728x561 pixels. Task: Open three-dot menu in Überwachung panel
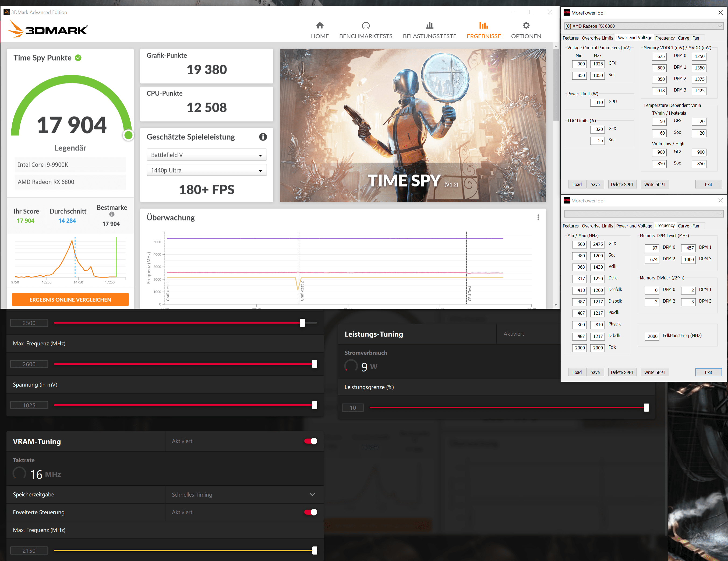pos(538,218)
